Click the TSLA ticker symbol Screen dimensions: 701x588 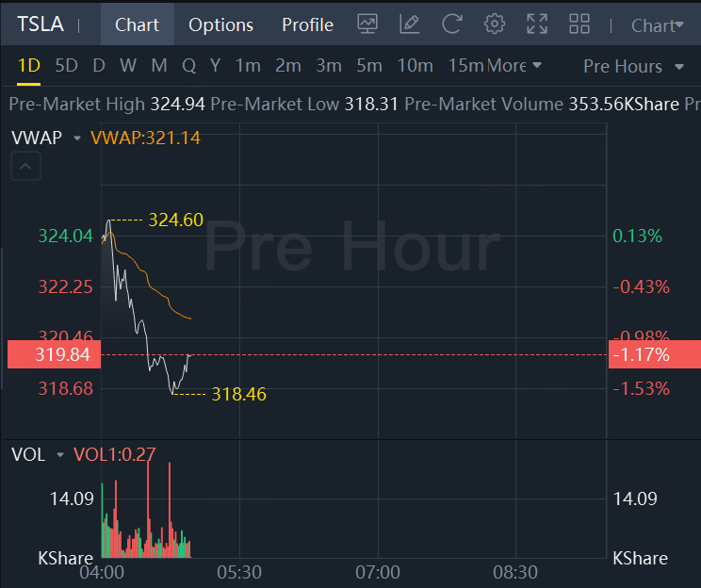coord(41,24)
